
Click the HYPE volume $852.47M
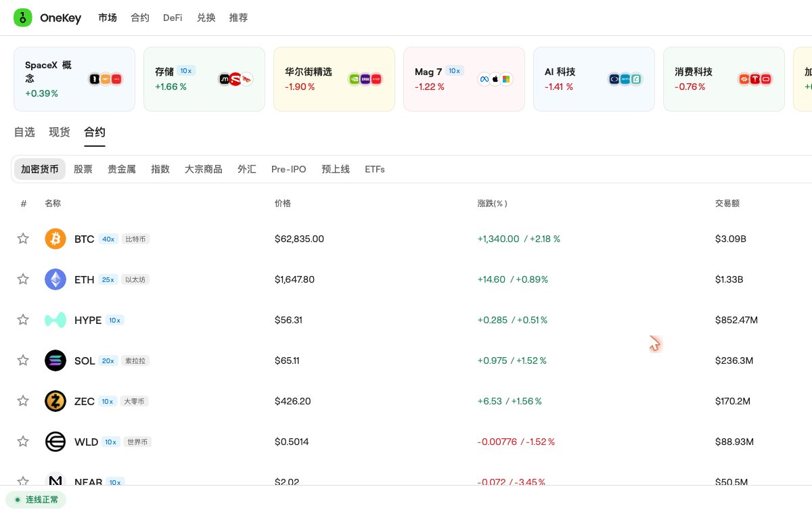pos(736,320)
